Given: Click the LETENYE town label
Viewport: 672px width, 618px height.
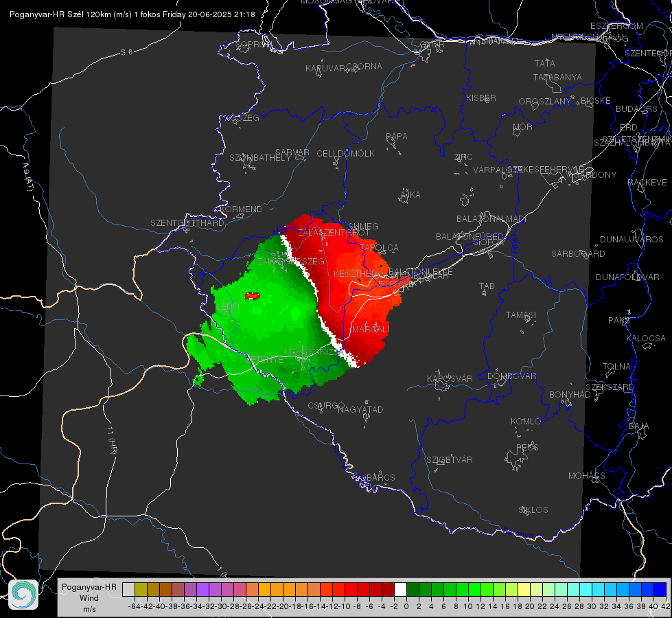Looking at the screenshot, I should [x=264, y=360].
